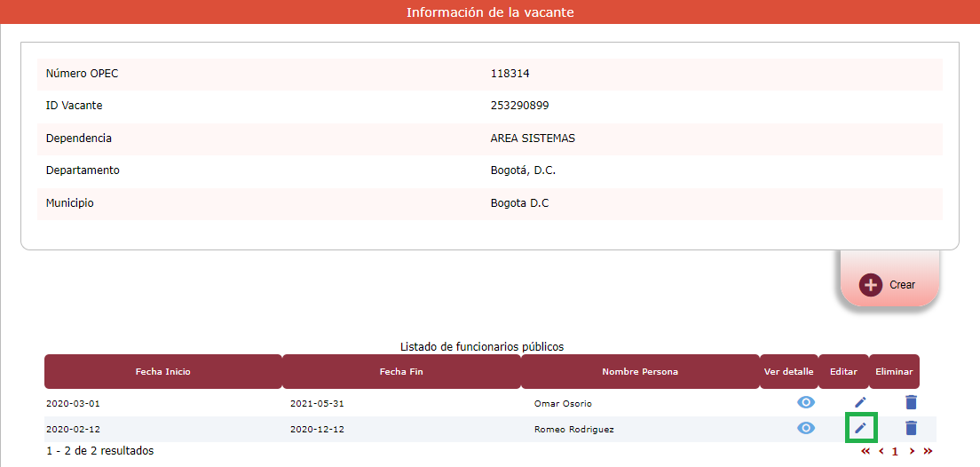Edit the Omar Osorio record

click(860, 402)
